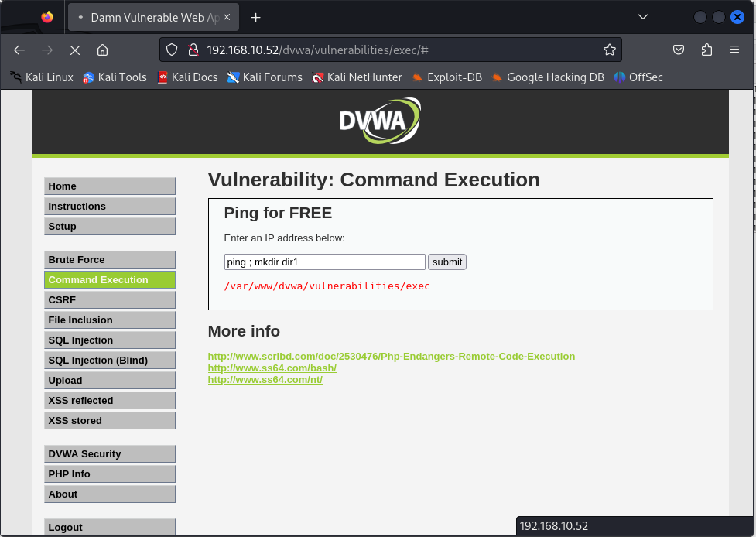Open a new tab with plus icon
This screenshot has height=537, width=756.
tap(255, 18)
